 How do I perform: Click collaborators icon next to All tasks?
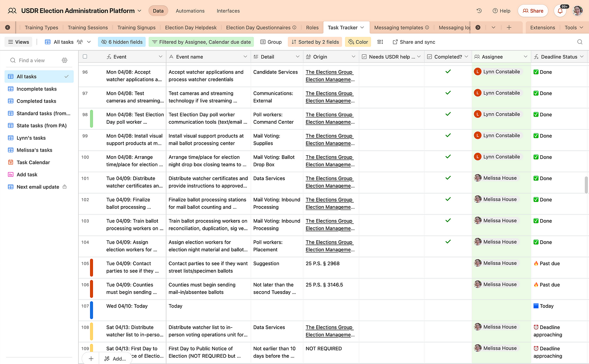click(80, 42)
